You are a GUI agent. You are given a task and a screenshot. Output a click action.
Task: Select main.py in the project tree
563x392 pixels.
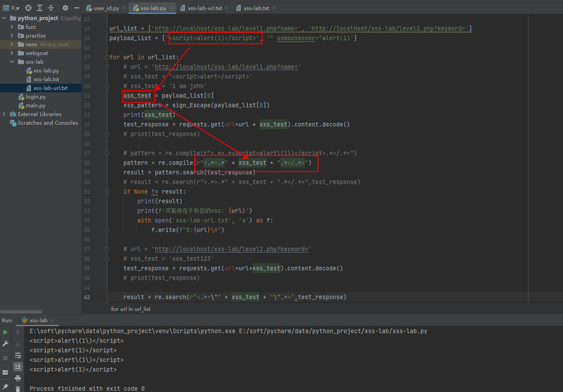tap(35, 106)
